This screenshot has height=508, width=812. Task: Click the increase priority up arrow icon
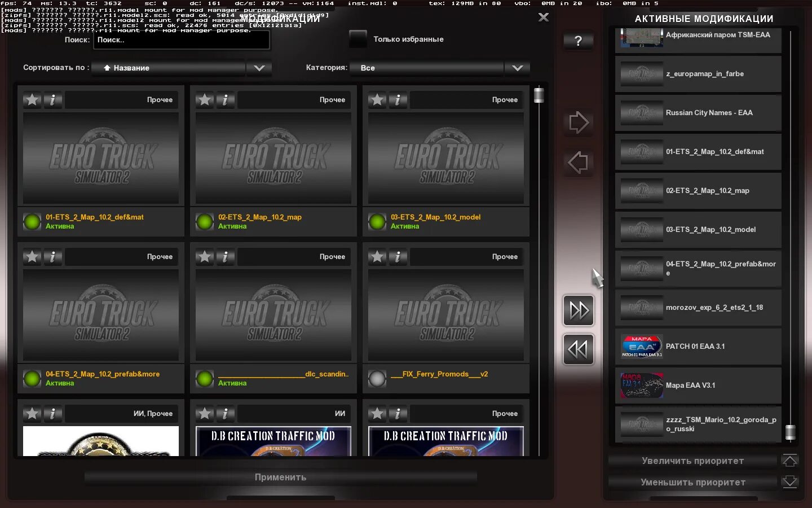(790, 461)
